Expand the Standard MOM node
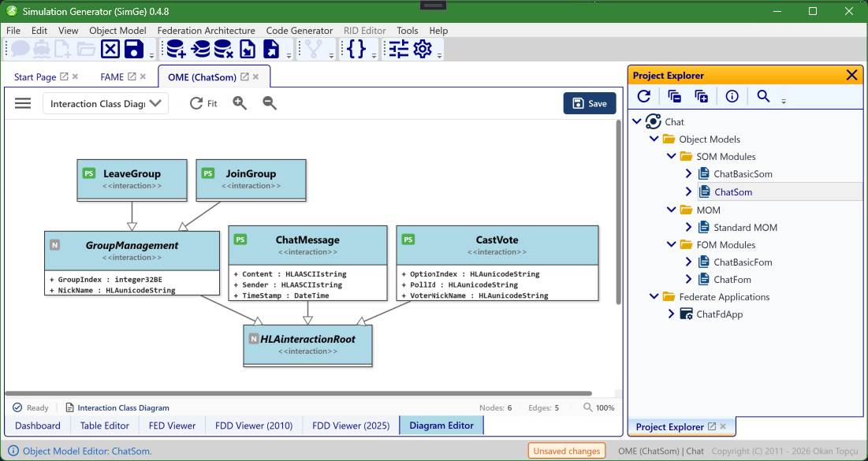The height and width of the screenshot is (461, 868). click(688, 228)
